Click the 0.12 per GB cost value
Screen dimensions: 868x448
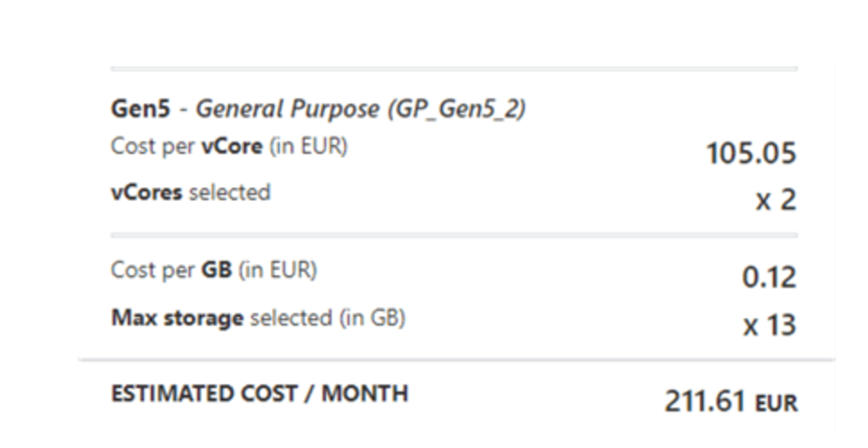769,277
